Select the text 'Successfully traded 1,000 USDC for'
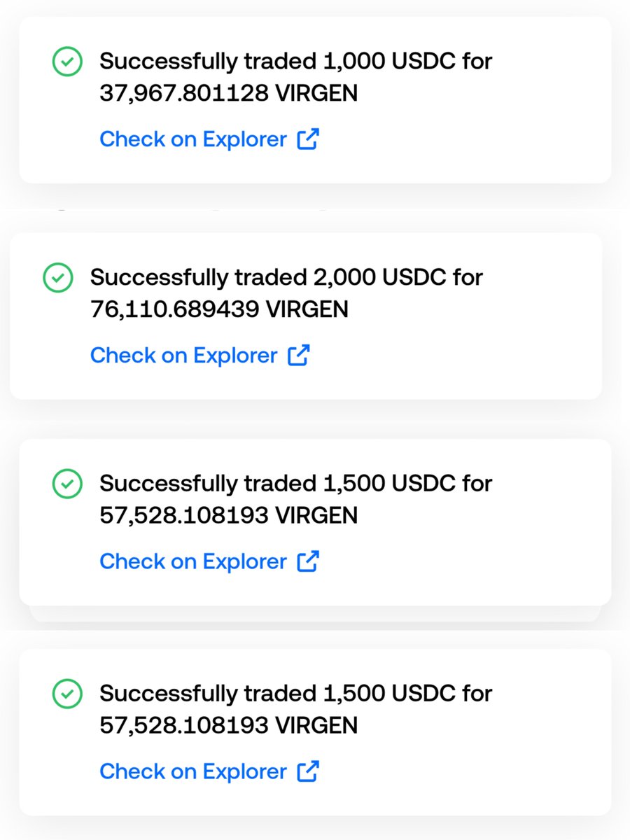Screen dimensions: 630x840 296,62
